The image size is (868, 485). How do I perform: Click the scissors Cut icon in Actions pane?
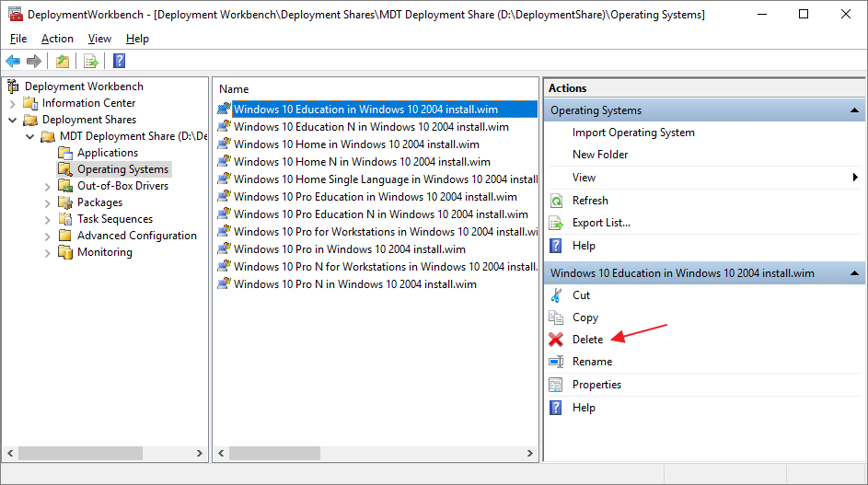point(556,295)
